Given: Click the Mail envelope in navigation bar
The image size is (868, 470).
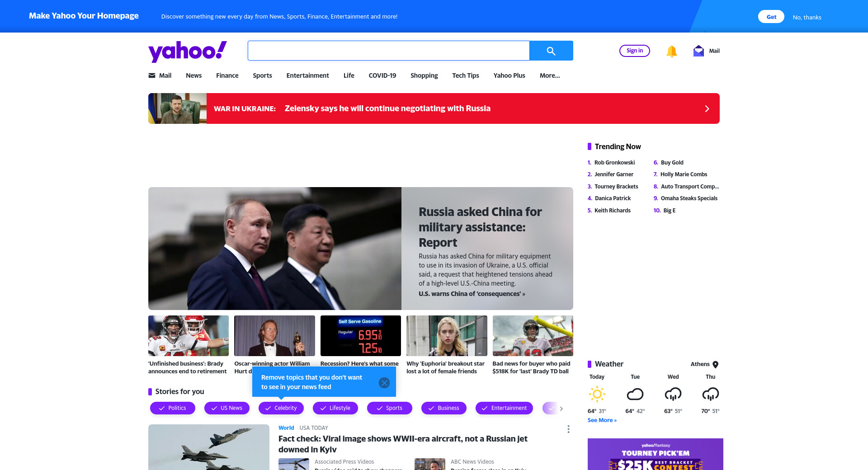Looking at the screenshot, I should pos(152,75).
